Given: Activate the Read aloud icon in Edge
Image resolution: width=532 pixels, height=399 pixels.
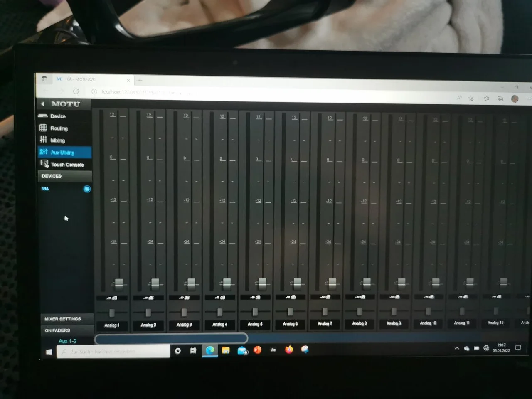Looking at the screenshot, I should pyautogui.click(x=459, y=98).
